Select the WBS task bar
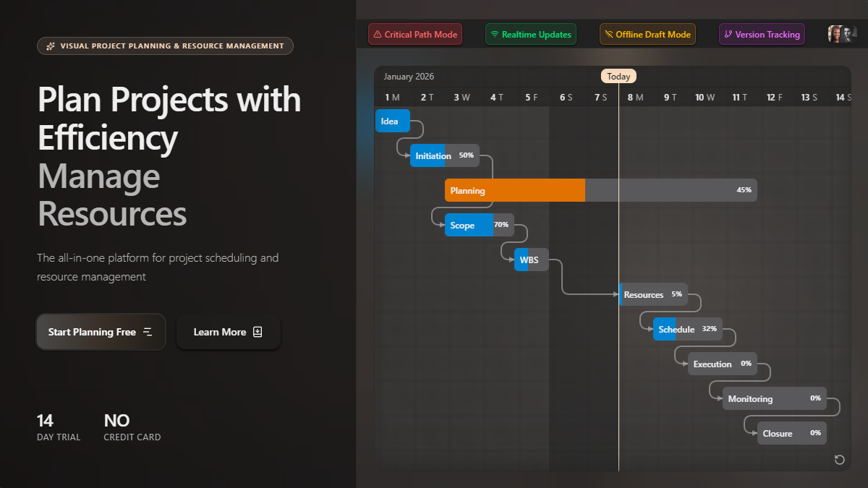The image size is (868, 488). pyautogui.click(x=530, y=260)
